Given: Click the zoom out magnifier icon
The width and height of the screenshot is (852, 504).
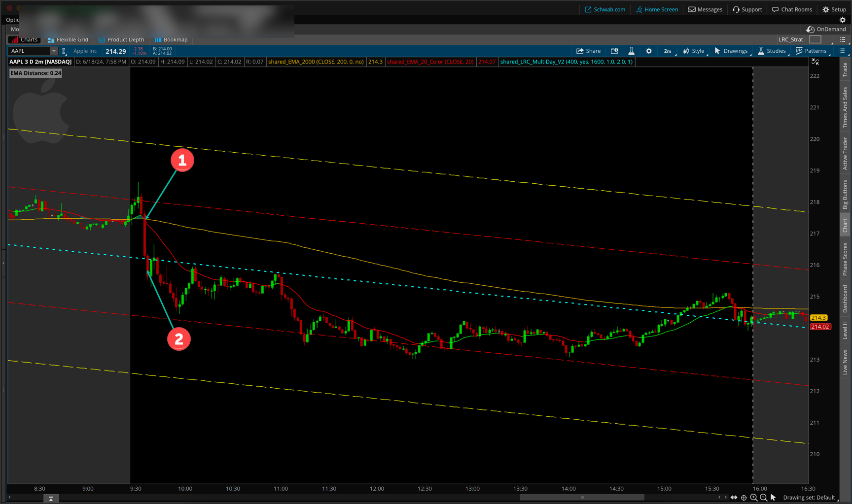Looking at the screenshot, I should [x=764, y=498].
